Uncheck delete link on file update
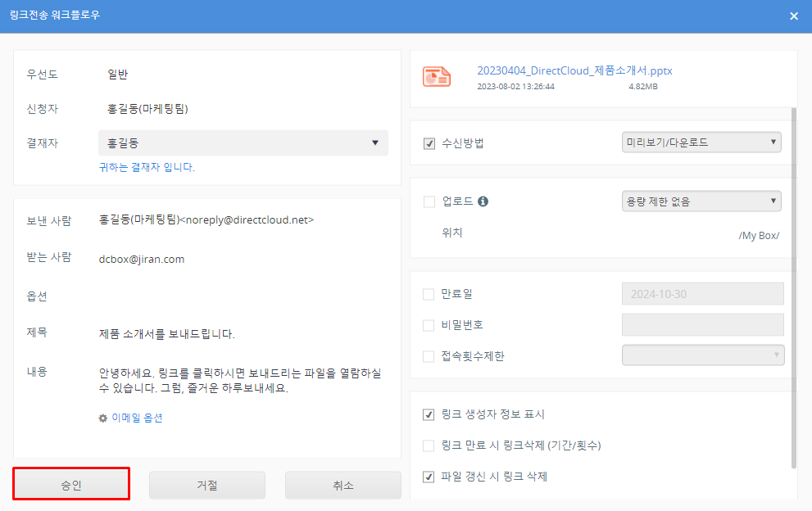The width and height of the screenshot is (812, 511). pyautogui.click(x=429, y=477)
